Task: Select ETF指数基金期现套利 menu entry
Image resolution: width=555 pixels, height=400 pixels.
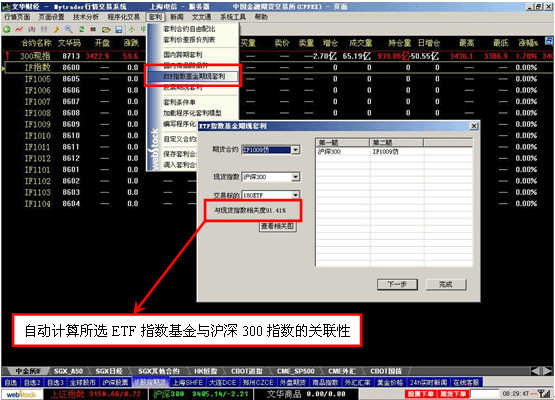Action: tap(193, 76)
